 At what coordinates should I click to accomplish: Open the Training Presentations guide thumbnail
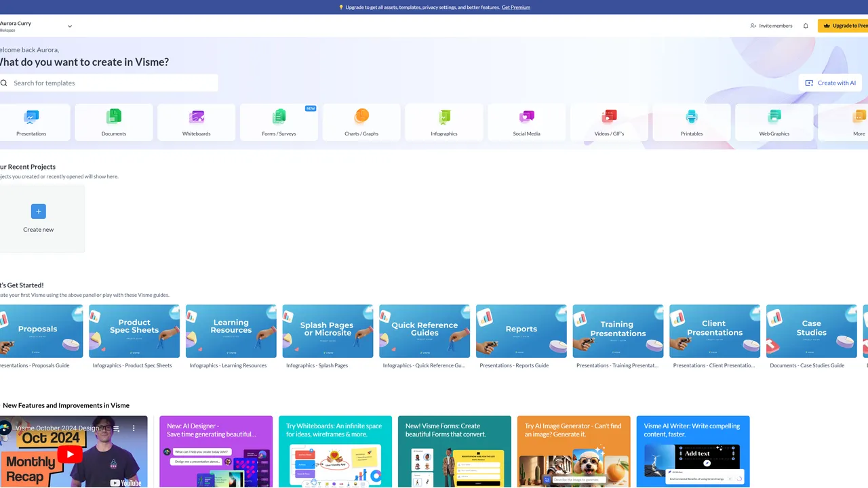tap(618, 331)
